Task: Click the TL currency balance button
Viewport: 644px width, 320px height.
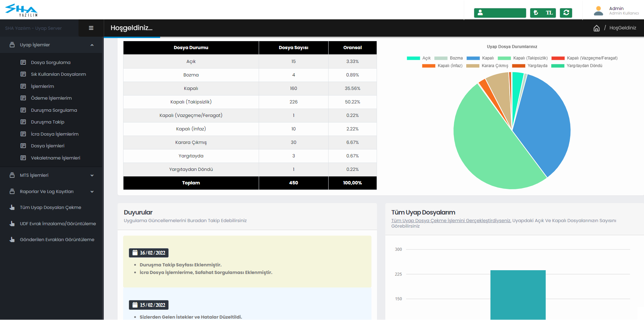Action: pos(543,13)
